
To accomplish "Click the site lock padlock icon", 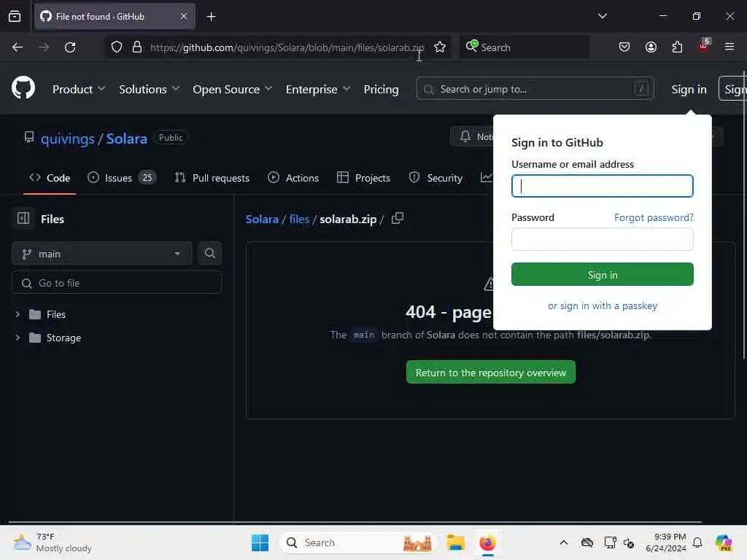I will pos(137,47).
